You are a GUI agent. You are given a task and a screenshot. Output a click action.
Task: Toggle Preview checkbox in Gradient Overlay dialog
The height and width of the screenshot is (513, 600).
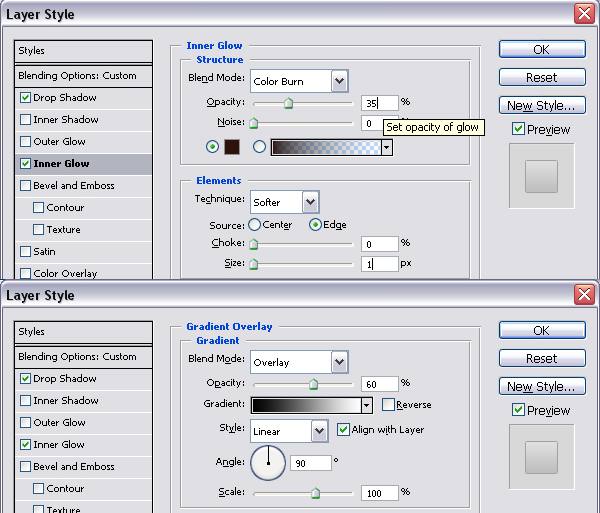(518, 410)
